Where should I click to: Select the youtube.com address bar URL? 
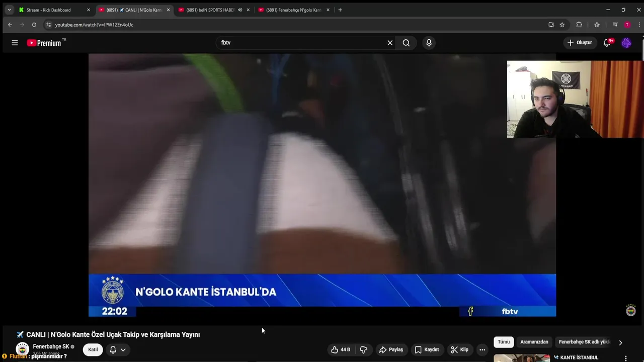[94, 25]
